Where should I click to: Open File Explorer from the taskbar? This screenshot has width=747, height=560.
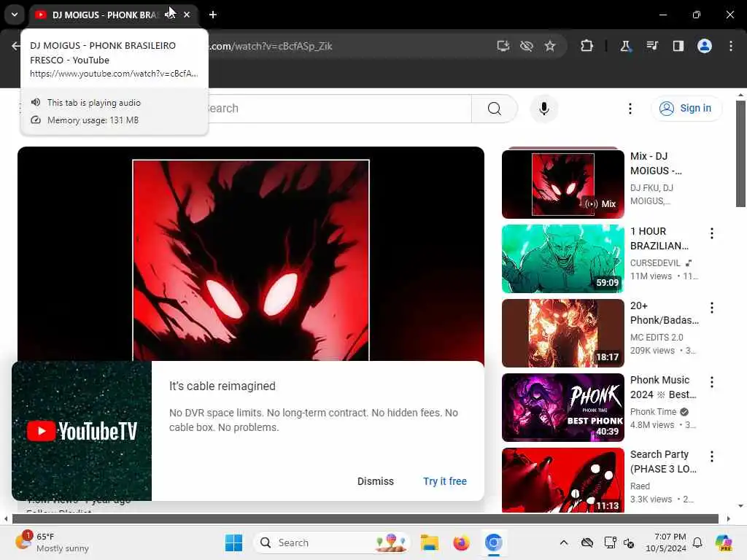click(429, 542)
